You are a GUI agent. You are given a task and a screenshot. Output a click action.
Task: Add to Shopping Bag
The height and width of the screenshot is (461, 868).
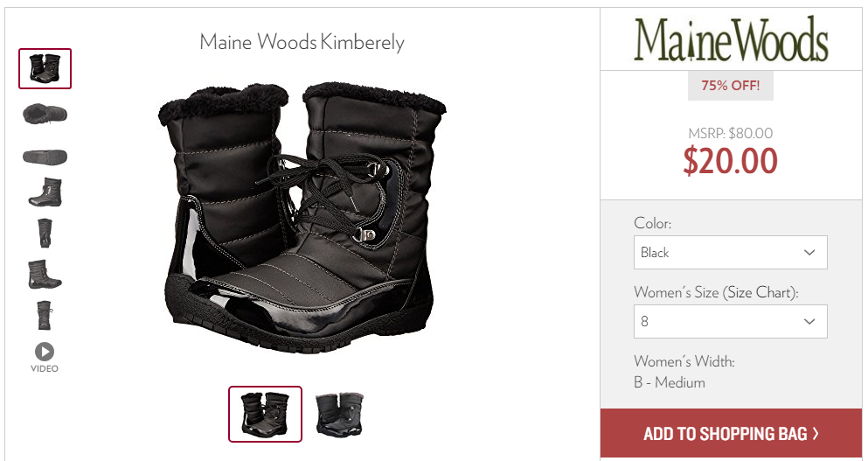point(731,434)
